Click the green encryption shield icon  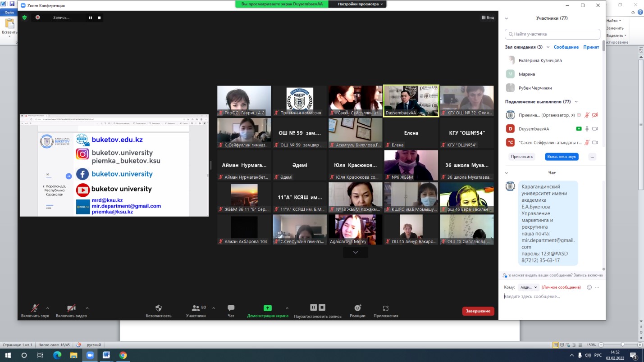point(24,18)
